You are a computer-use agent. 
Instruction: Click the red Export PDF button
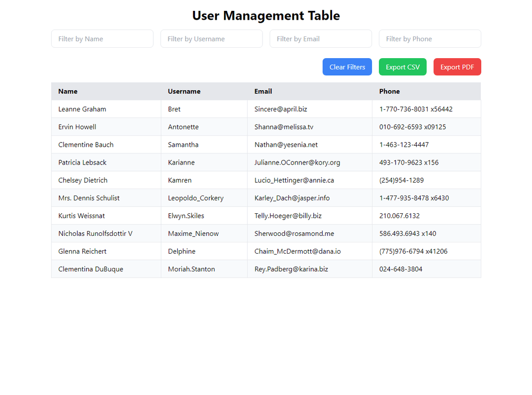click(457, 67)
